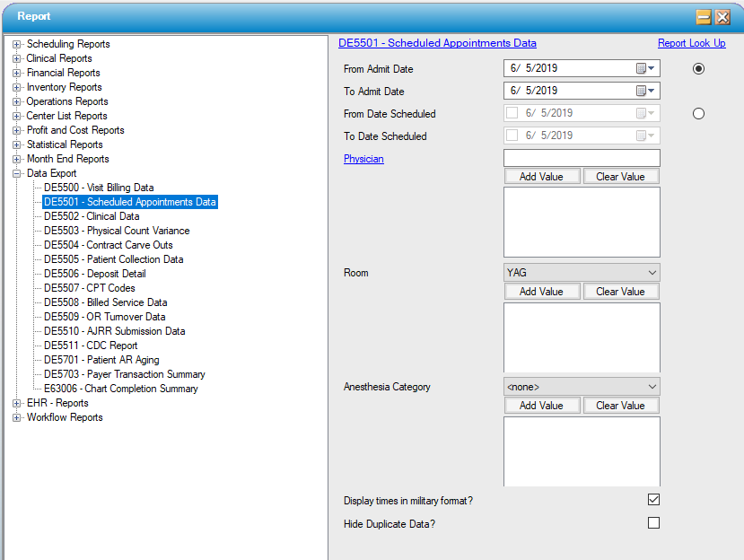Select the Date Scheduled radio button
Image resolution: width=744 pixels, height=560 pixels.
[698, 112]
